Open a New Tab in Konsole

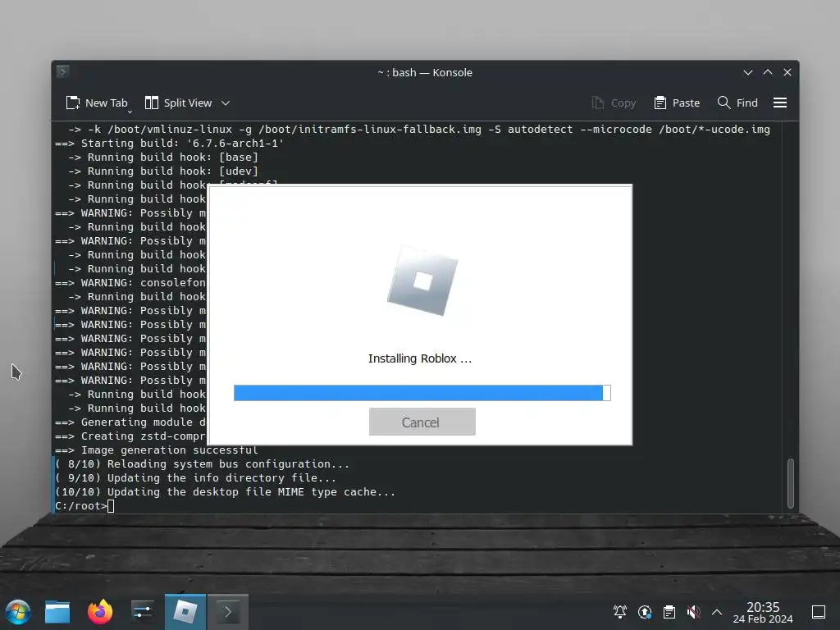97,103
